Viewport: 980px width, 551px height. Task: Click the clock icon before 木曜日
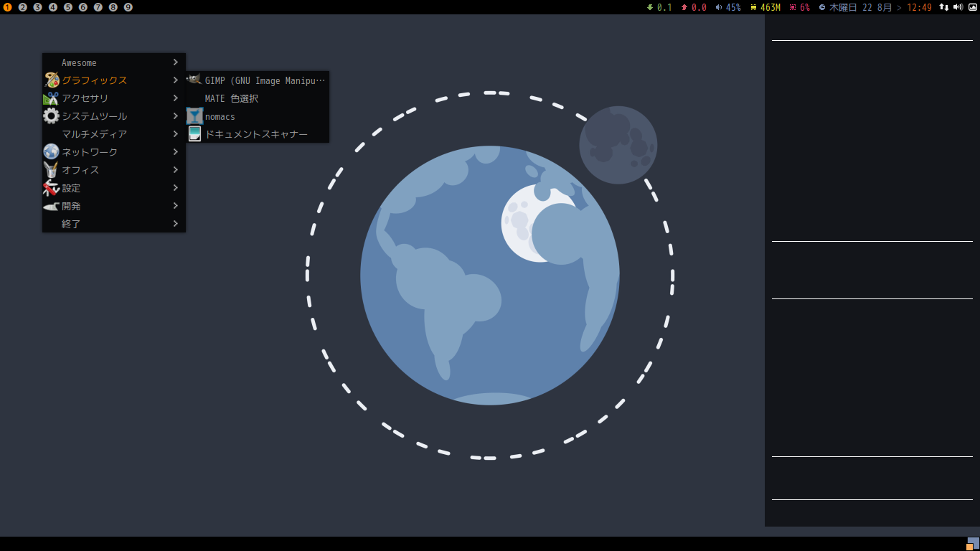[822, 7]
